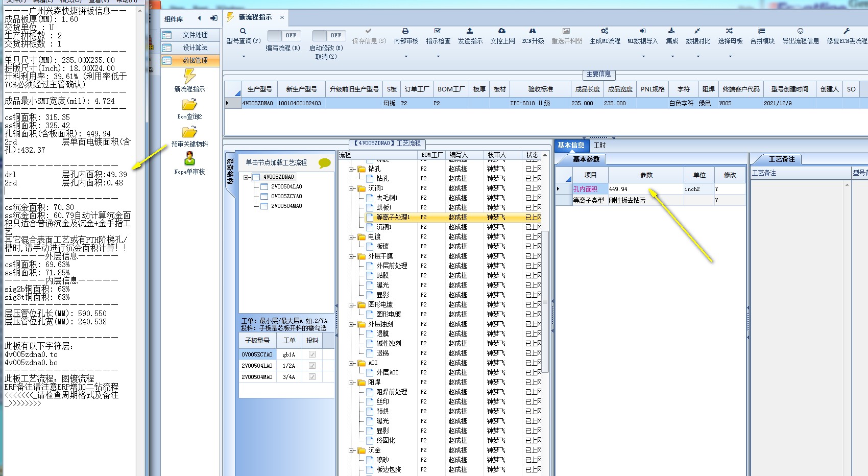This screenshot has width=868, height=476.
Task: Collapse the 阻焊 folder node
Action: [351, 383]
